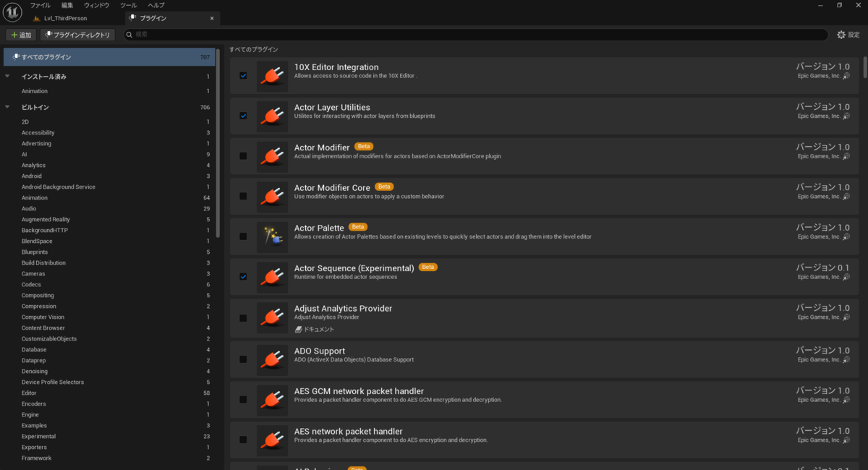
Task: Click the document icon under Adjust Analytics Provider
Action: point(298,329)
